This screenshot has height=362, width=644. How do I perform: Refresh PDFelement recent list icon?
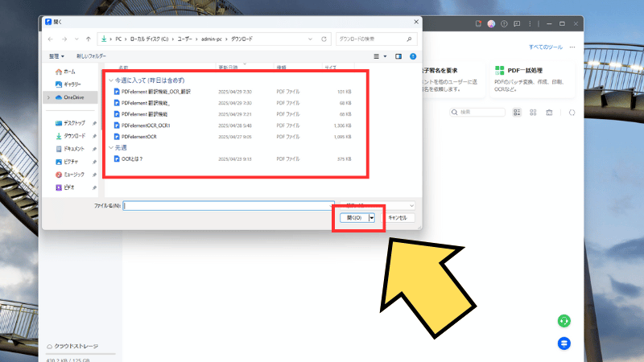572,113
